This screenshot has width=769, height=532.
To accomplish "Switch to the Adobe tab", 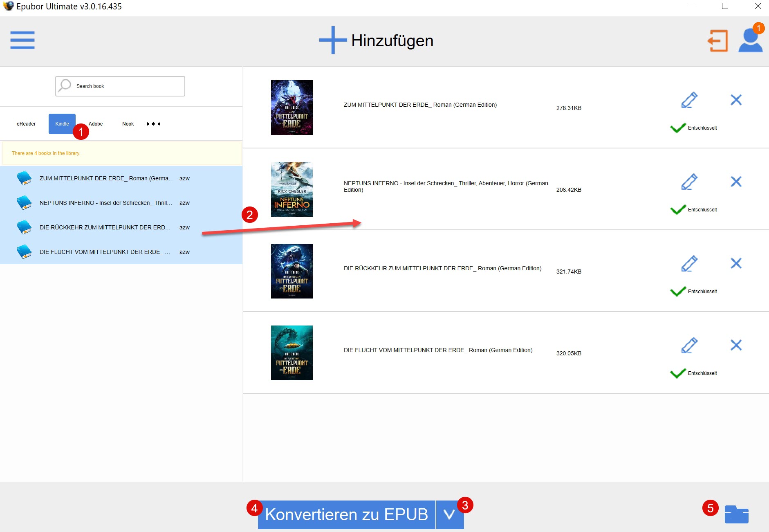I will [x=96, y=124].
